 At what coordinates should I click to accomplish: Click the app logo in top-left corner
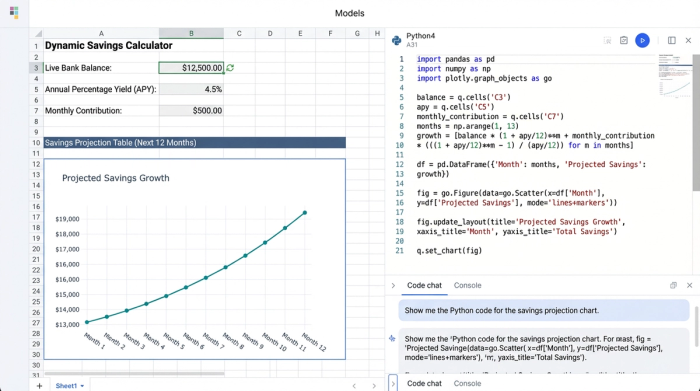coord(14,12)
